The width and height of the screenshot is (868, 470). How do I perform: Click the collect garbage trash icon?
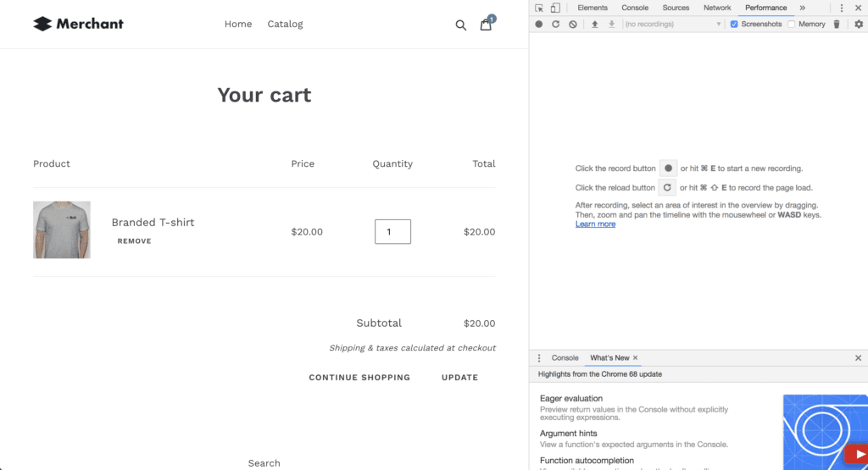point(837,25)
